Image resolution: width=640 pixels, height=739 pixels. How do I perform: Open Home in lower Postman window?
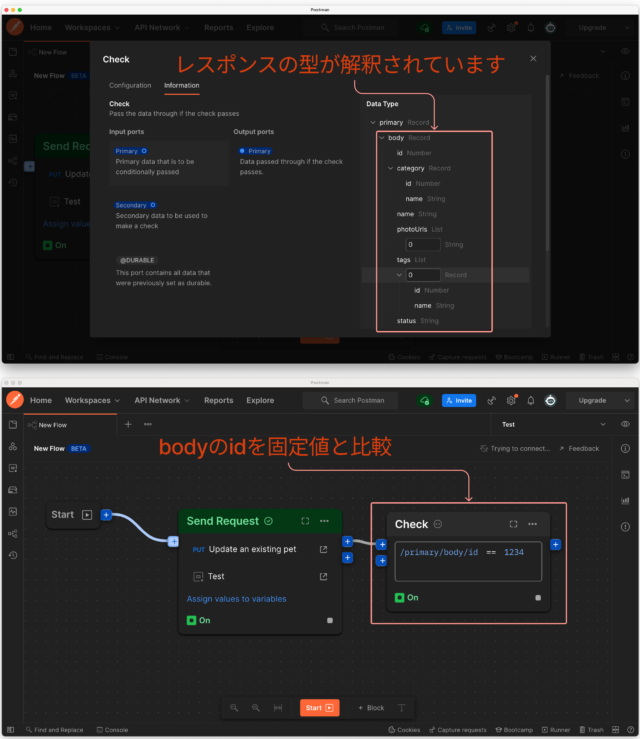click(41, 400)
